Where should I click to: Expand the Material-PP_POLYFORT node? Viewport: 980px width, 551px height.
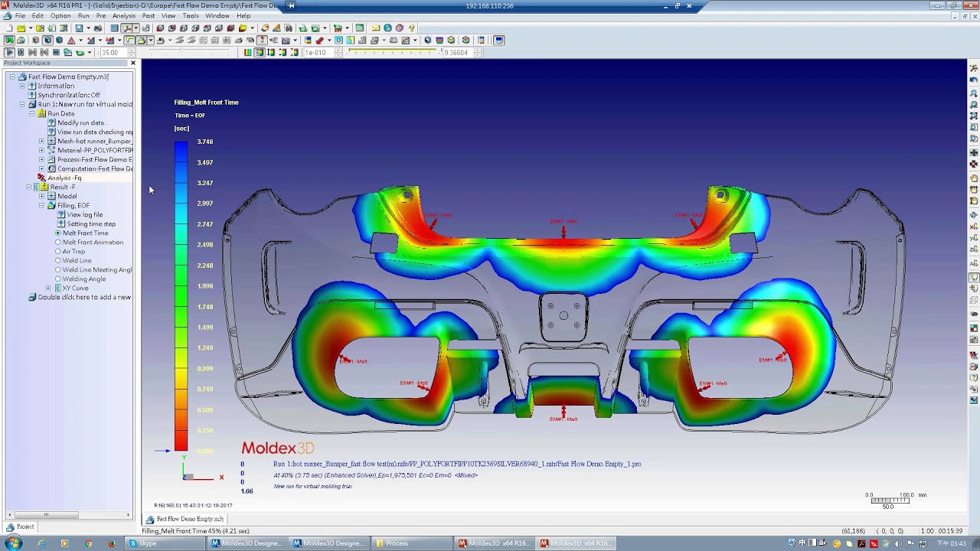pos(41,150)
